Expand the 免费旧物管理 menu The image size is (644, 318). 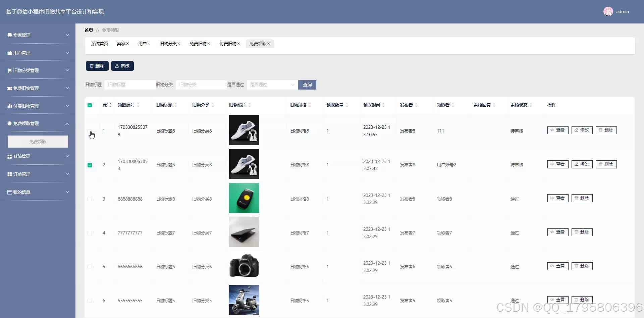[x=67, y=88]
